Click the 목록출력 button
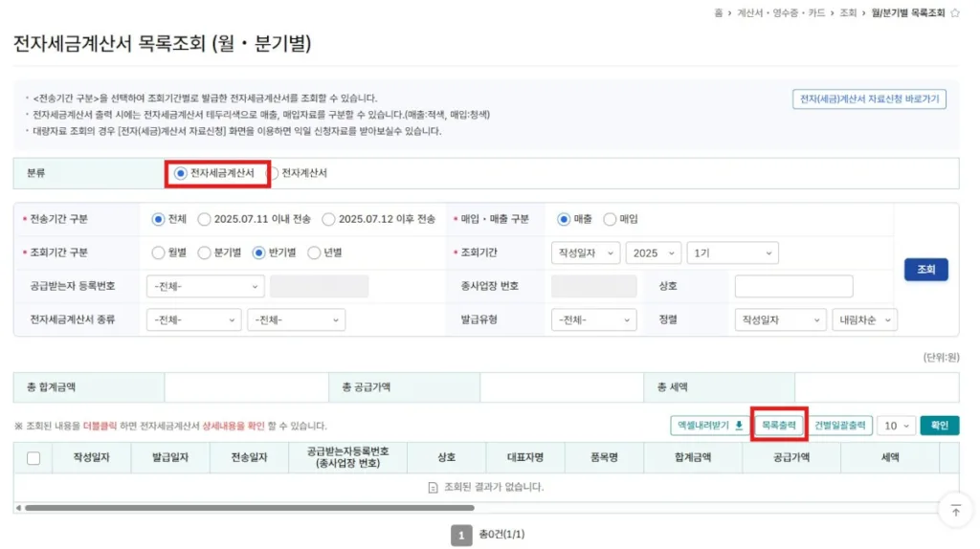This screenshot has height=549, width=980. click(779, 426)
